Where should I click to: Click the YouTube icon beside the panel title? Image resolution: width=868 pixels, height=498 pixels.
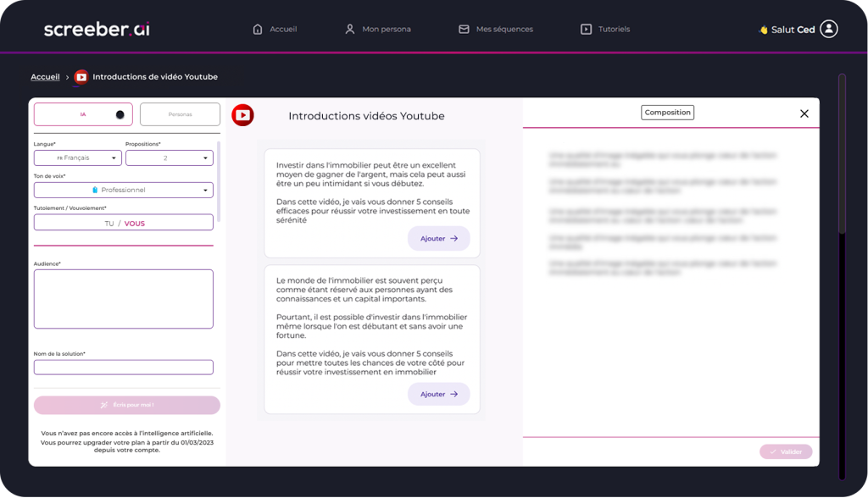(242, 115)
